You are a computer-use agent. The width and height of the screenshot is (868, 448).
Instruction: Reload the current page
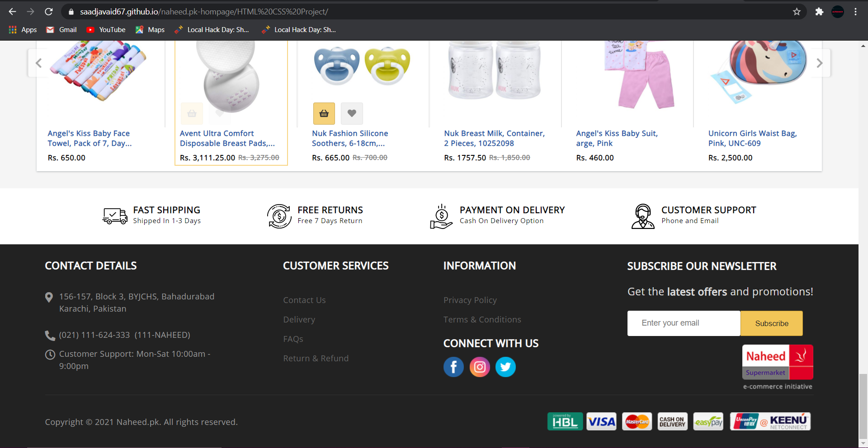pyautogui.click(x=49, y=12)
